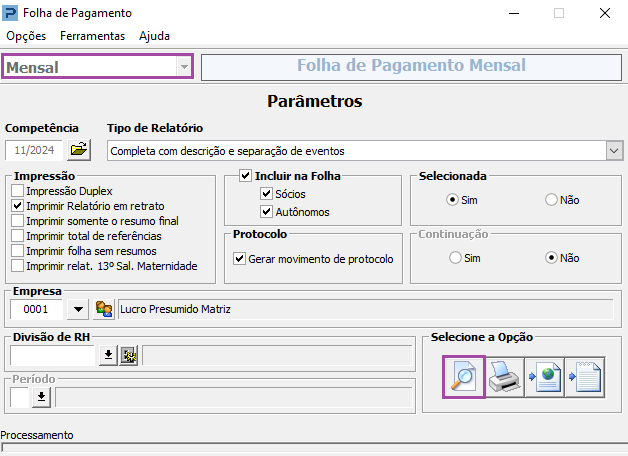Screen dimensions: 628x456
Task: Click the Divisão de RH download arrow button
Action: click(x=108, y=355)
